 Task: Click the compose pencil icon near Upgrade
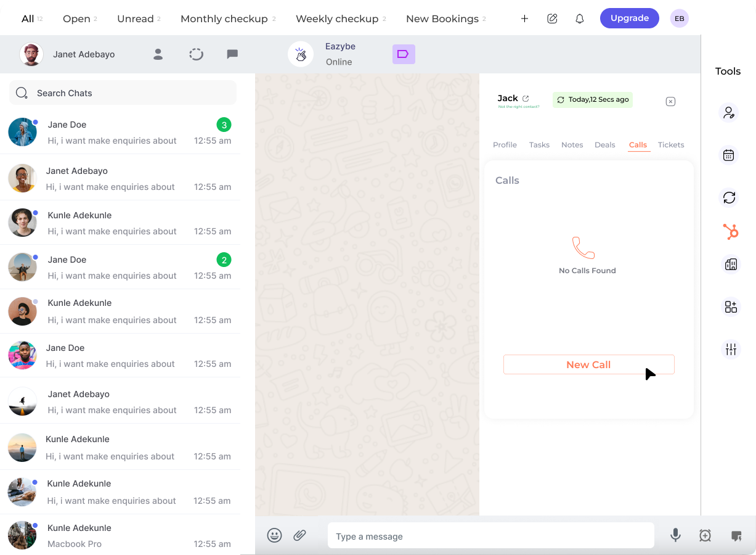point(552,18)
